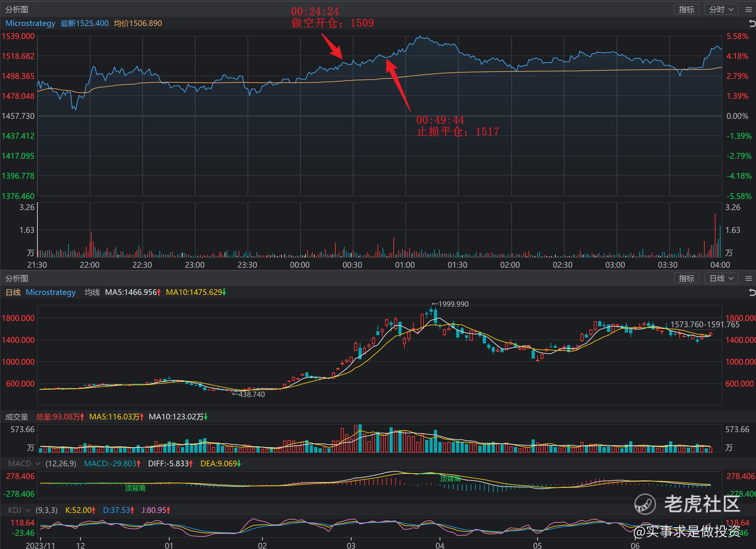Click the 日线 label before Microstrategy
Viewport: 756px width, 549px height.
[x=13, y=292]
